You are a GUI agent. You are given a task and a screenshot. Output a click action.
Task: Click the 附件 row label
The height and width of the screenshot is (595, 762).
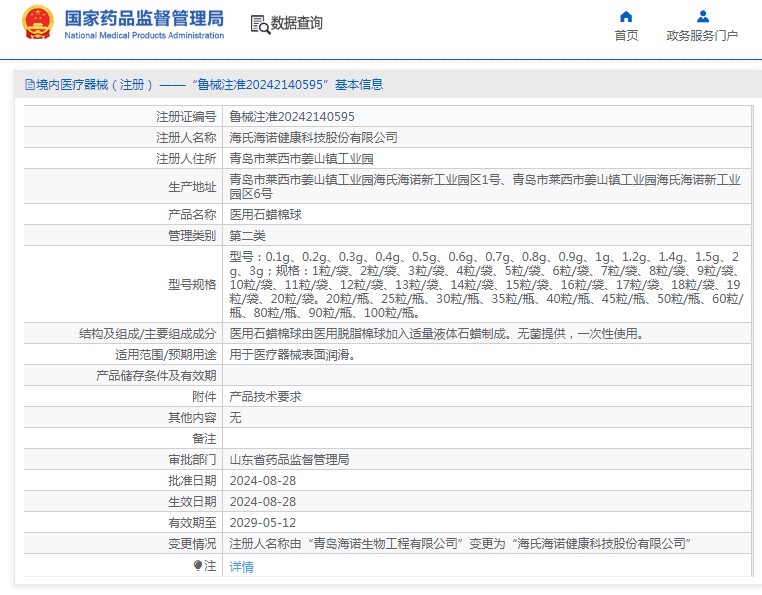(204, 397)
